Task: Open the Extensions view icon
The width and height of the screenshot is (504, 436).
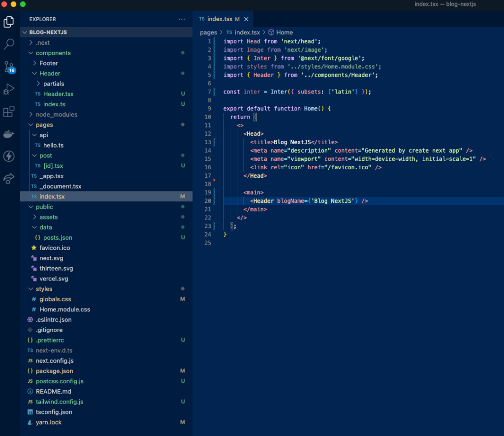Action: pyautogui.click(x=9, y=112)
